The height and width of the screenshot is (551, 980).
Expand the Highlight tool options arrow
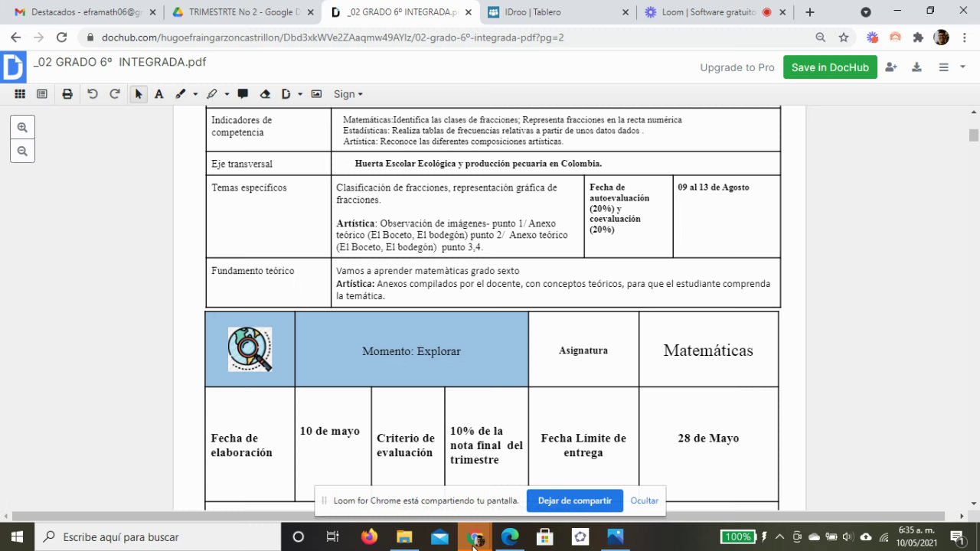click(x=227, y=94)
